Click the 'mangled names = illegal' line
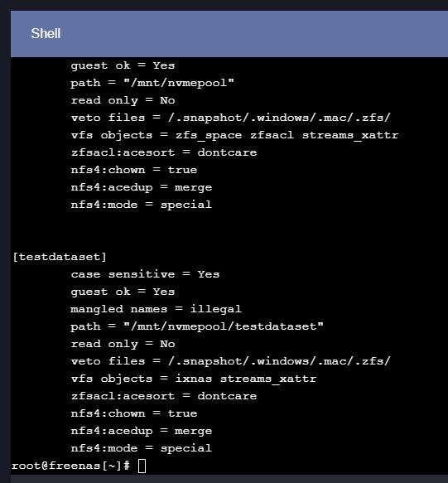The width and height of the screenshot is (448, 483). click(157, 309)
